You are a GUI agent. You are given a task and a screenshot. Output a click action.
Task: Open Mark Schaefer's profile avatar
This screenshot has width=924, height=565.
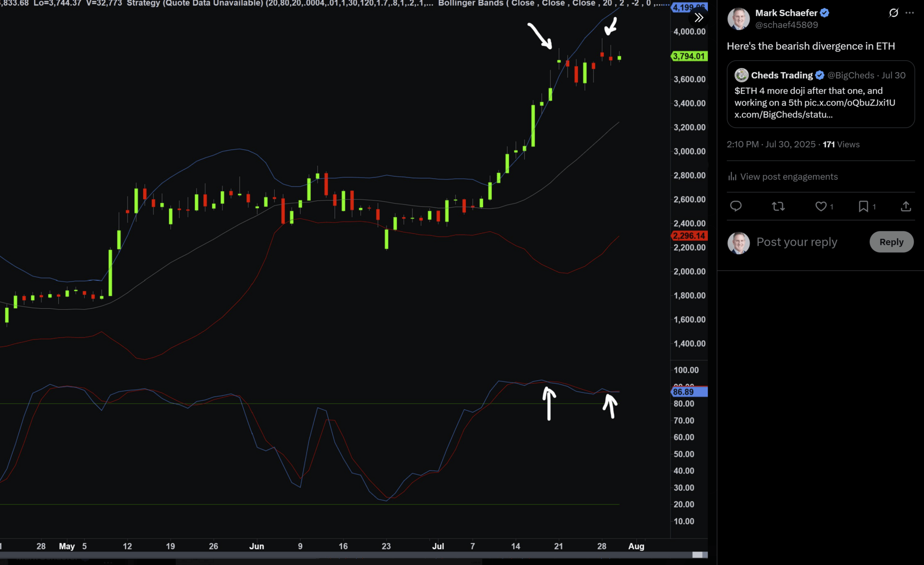click(738, 19)
